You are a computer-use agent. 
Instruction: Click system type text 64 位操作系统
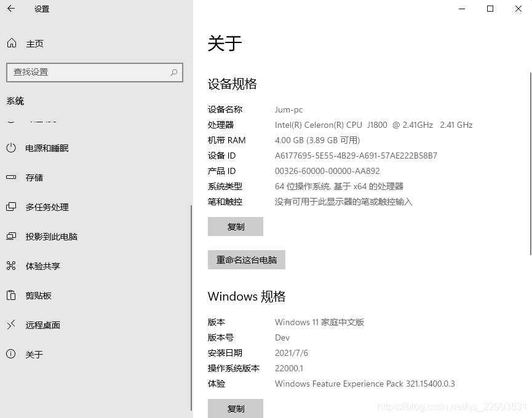pyautogui.click(x=303, y=186)
